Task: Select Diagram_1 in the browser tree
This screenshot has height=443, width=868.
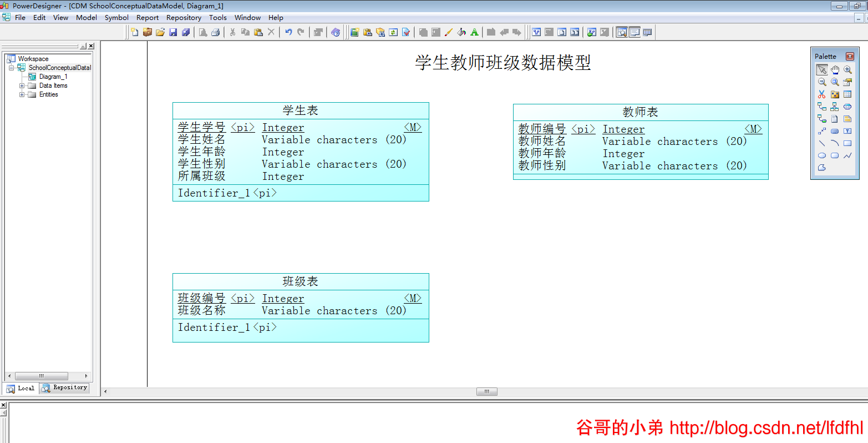Action: tap(53, 77)
